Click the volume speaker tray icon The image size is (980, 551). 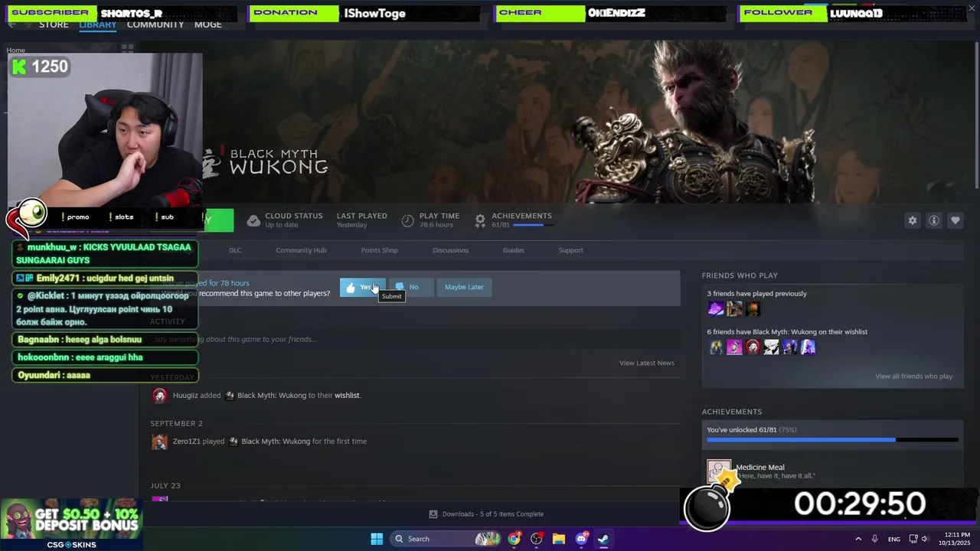tap(925, 539)
